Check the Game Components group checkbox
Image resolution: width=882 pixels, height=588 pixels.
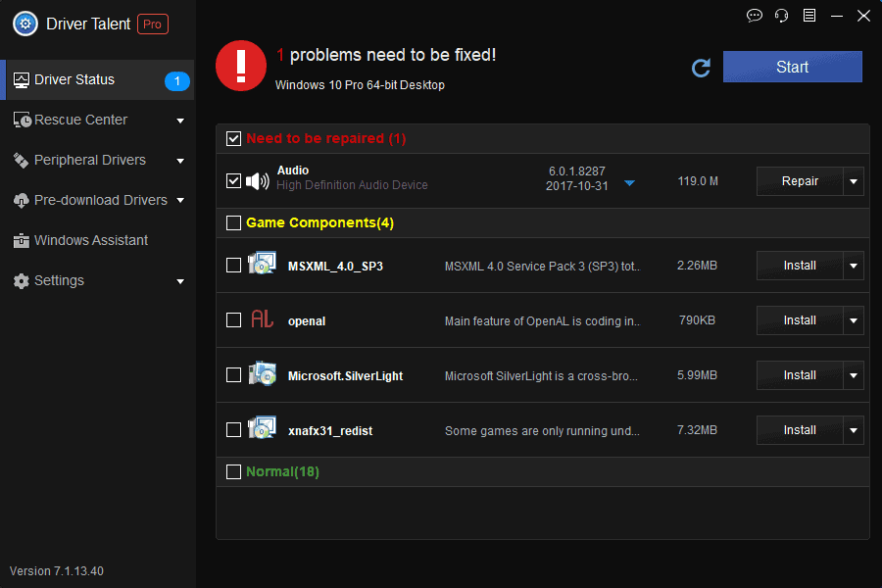click(x=233, y=223)
